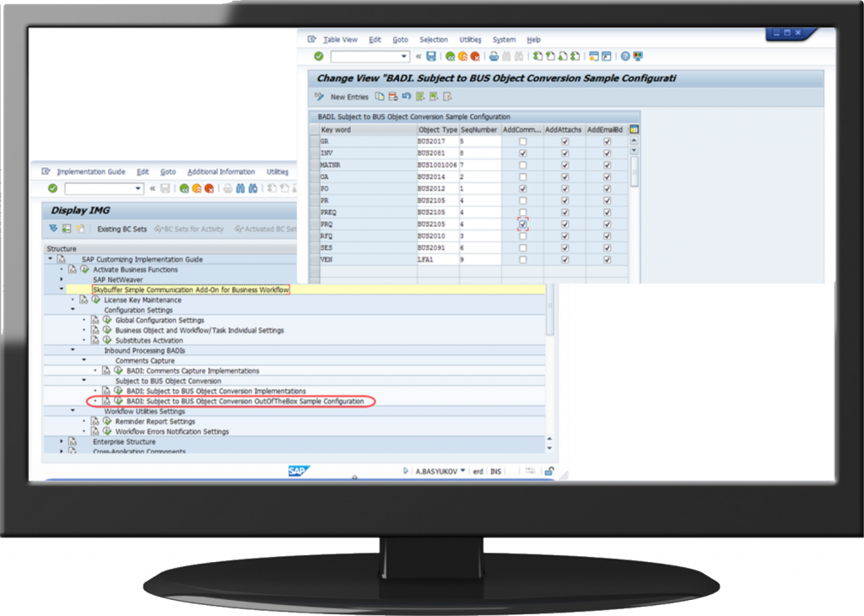Open table settings icon beside AddEmailBd column
This screenshot has width=864, height=616.
pyautogui.click(x=634, y=129)
